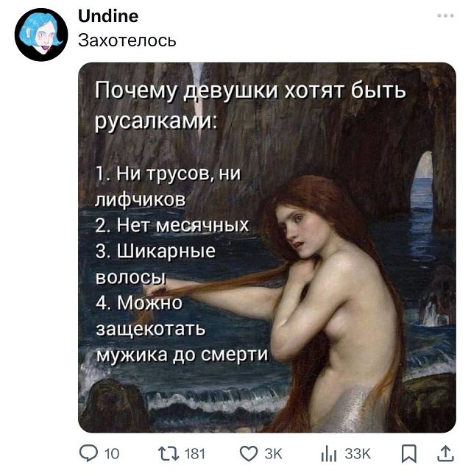Share the post with upload arrow icon
Viewport: 471px width, 476px height.
[445, 453]
